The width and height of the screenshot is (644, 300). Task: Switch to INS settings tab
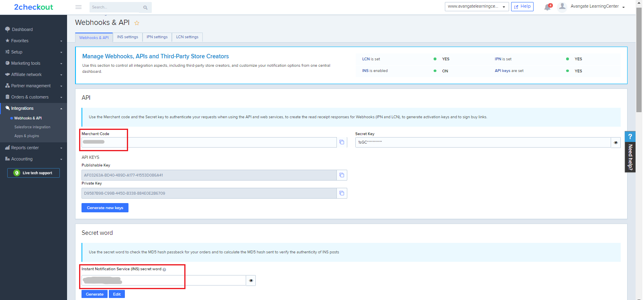(128, 37)
